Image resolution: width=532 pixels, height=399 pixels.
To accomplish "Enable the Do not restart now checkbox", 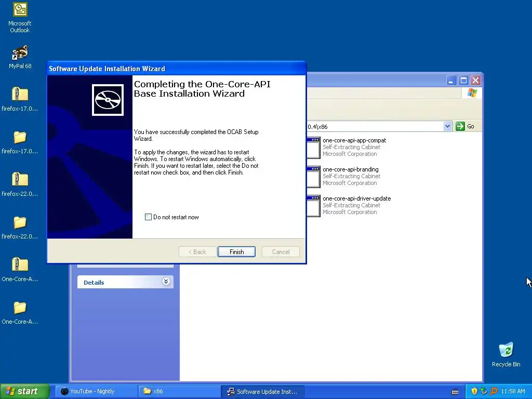I will pos(148,217).
